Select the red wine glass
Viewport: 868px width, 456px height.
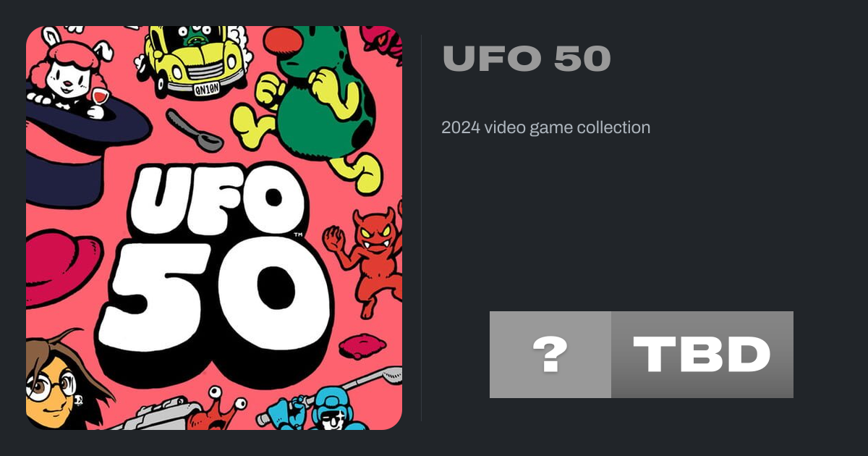(100, 98)
